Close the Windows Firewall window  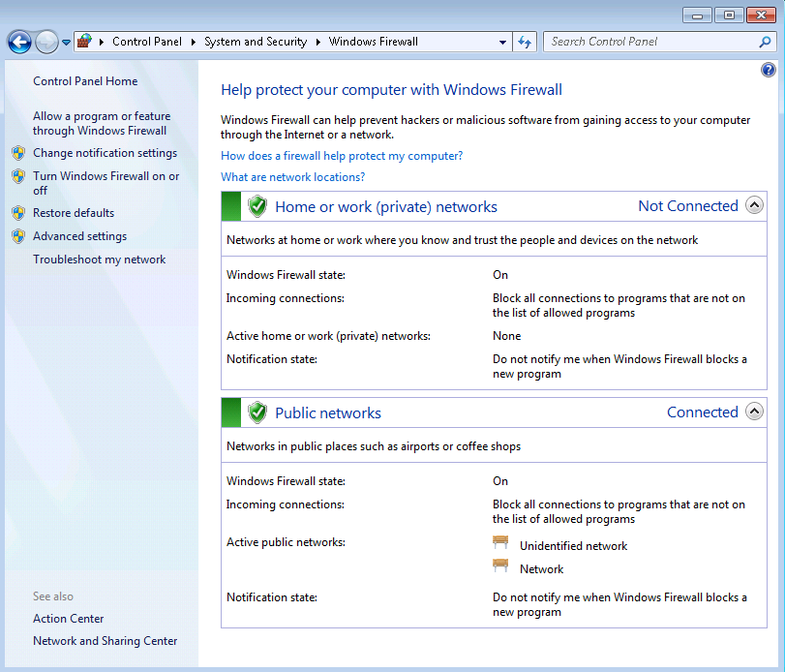(761, 15)
